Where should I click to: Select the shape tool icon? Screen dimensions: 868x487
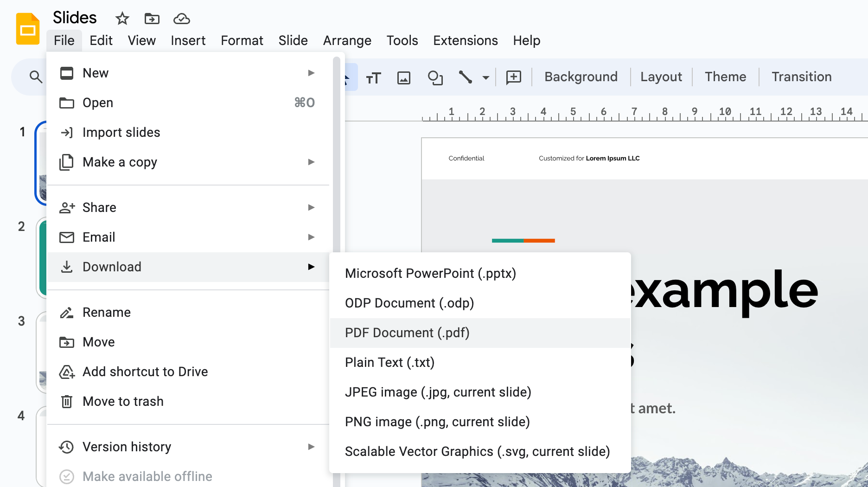click(435, 77)
